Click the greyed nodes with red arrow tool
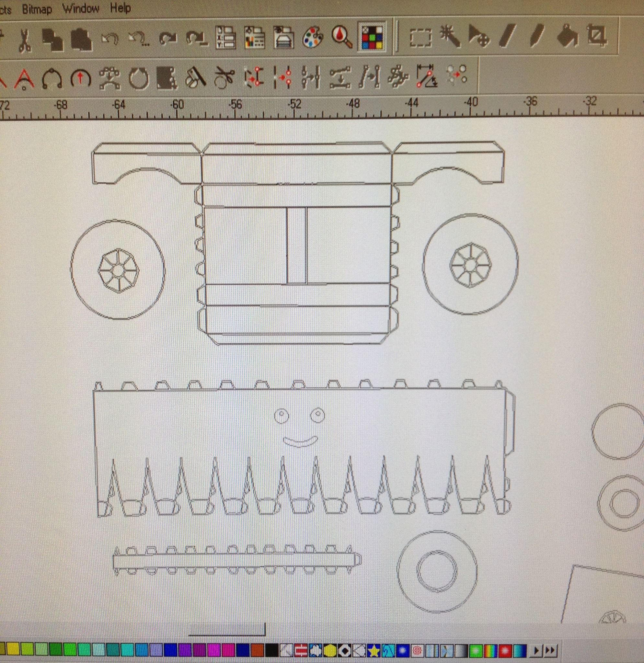This screenshot has height=663, width=644. [457, 74]
